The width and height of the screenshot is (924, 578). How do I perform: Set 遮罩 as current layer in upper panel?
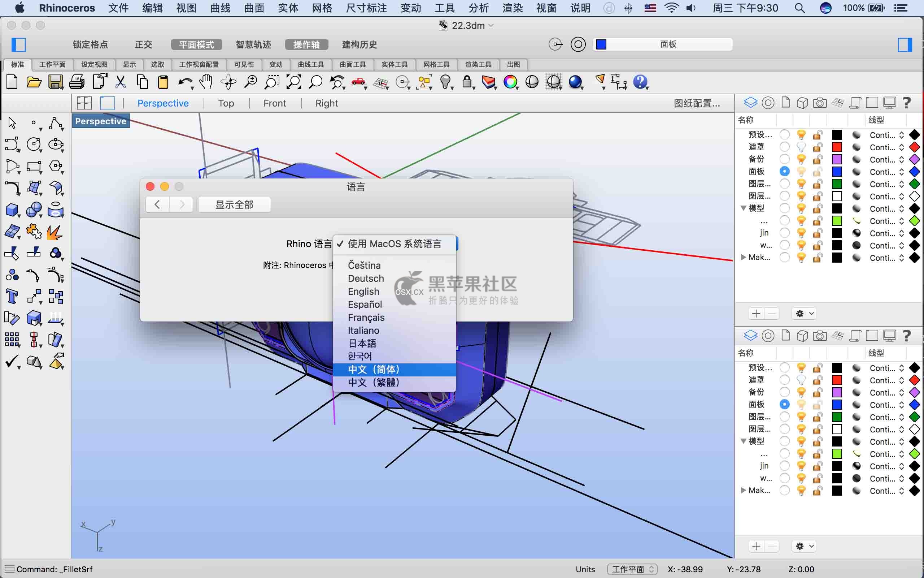pos(785,147)
